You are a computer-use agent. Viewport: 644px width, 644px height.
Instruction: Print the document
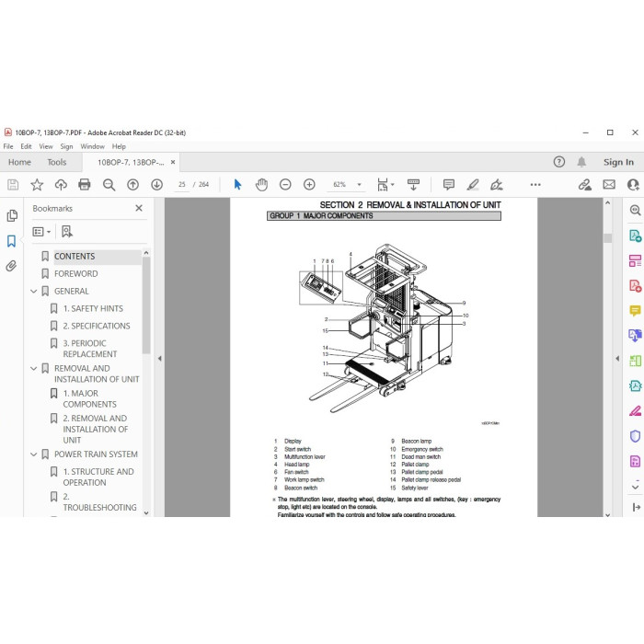click(85, 185)
